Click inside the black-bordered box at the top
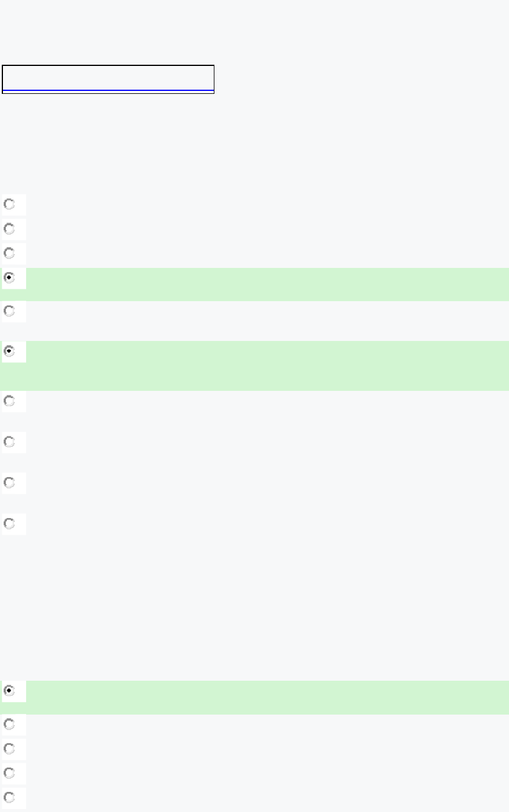This screenshot has height=812, width=509. [x=108, y=77]
